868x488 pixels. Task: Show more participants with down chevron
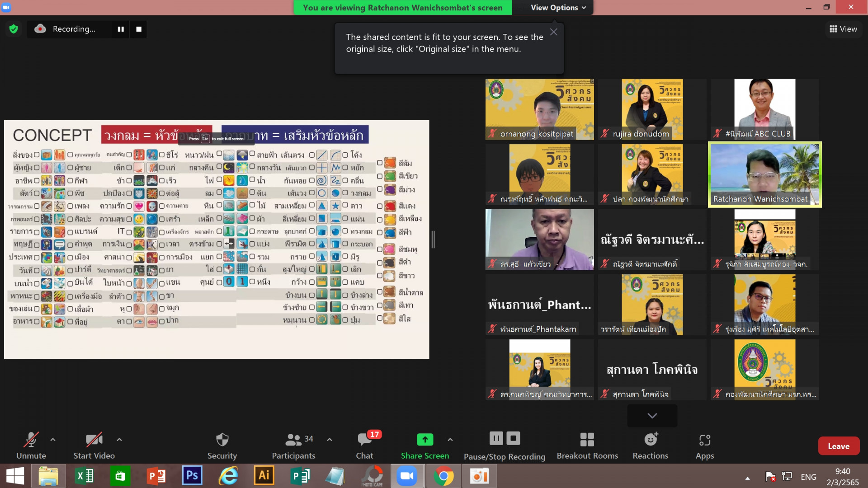coord(652,416)
